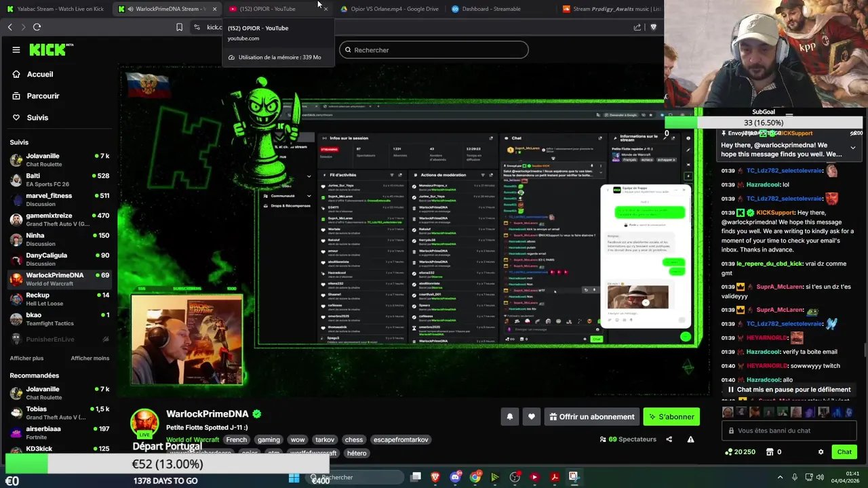Image resolution: width=868 pixels, height=488 pixels.
Task: Open Adobe Acrobat from the taskbar
Action: pyautogui.click(x=554, y=477)
